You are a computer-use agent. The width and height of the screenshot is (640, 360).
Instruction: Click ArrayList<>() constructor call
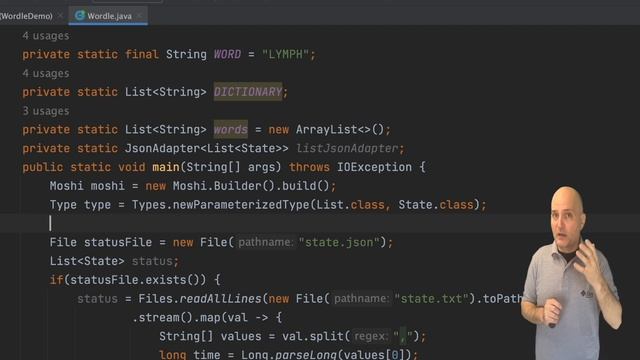coord(340,129)
